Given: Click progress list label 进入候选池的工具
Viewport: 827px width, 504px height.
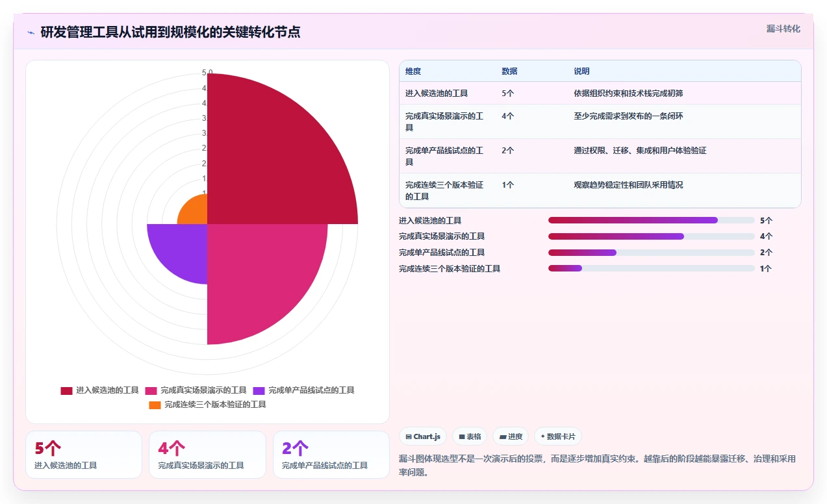Looking at the screenshot, I should coord(430,221).
